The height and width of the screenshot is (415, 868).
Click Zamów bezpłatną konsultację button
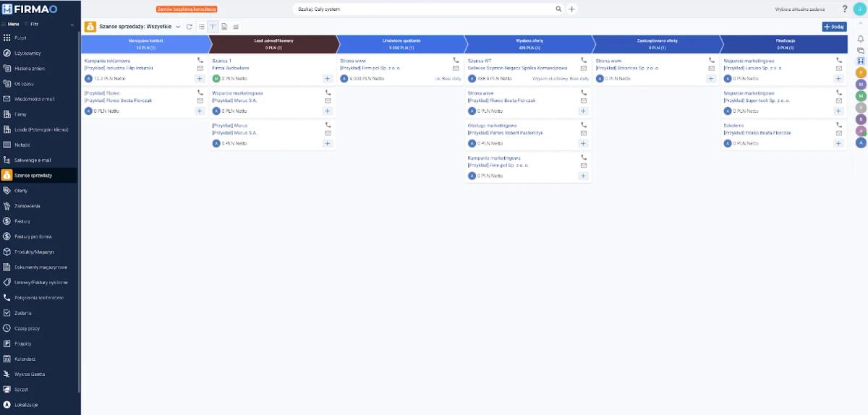(187, 9)
